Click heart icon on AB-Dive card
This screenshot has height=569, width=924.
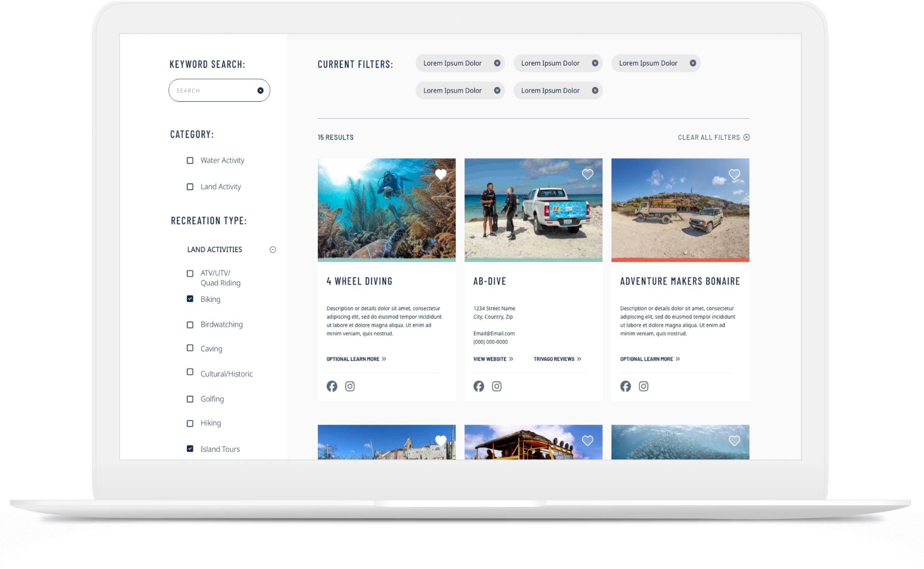[x=587, y=174]
